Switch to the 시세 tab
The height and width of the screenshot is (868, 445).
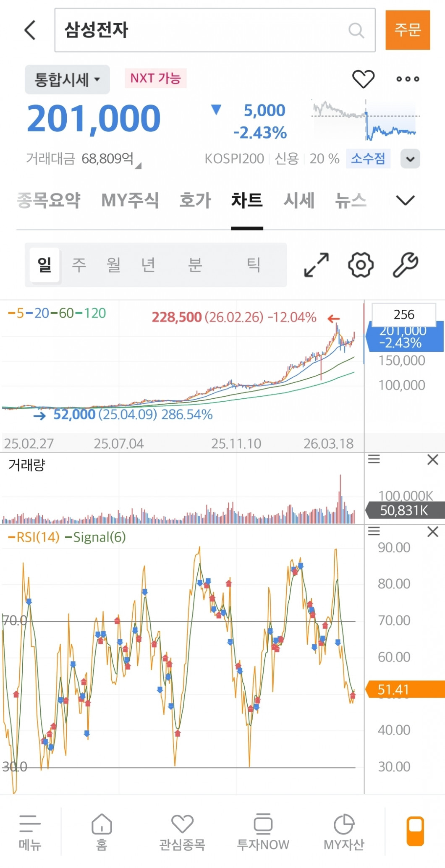click(x=299, y=200)
